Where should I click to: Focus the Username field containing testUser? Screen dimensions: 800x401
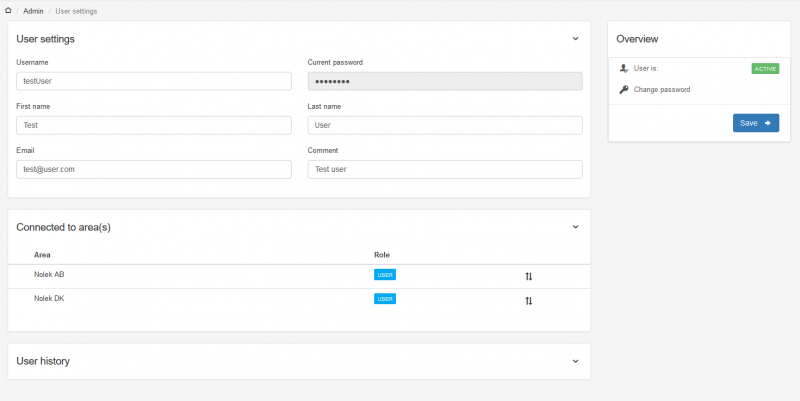(154, 81)
